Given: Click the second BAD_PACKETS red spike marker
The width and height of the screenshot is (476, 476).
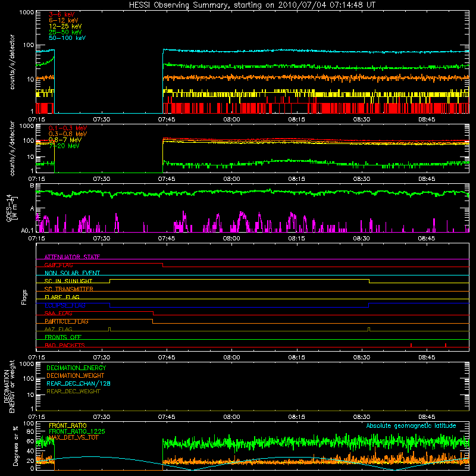Looking at the screenshot, I should (445, 345).
